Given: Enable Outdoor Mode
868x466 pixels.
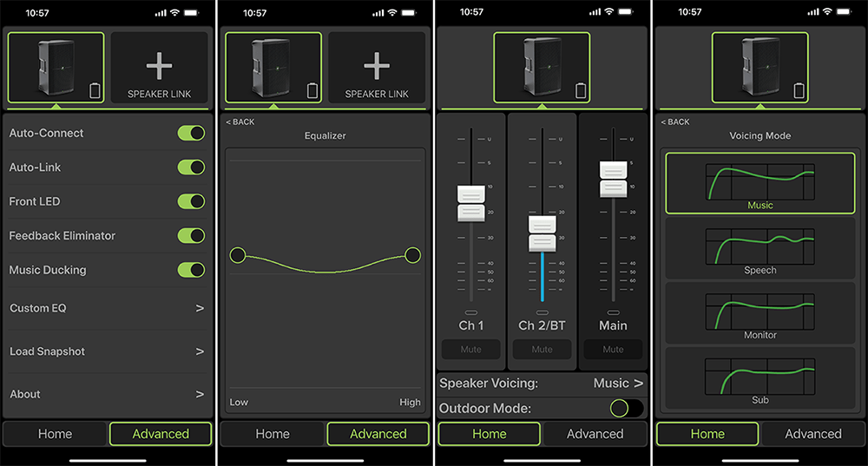Looking at the screenshot, I should (x=626, y=409).
